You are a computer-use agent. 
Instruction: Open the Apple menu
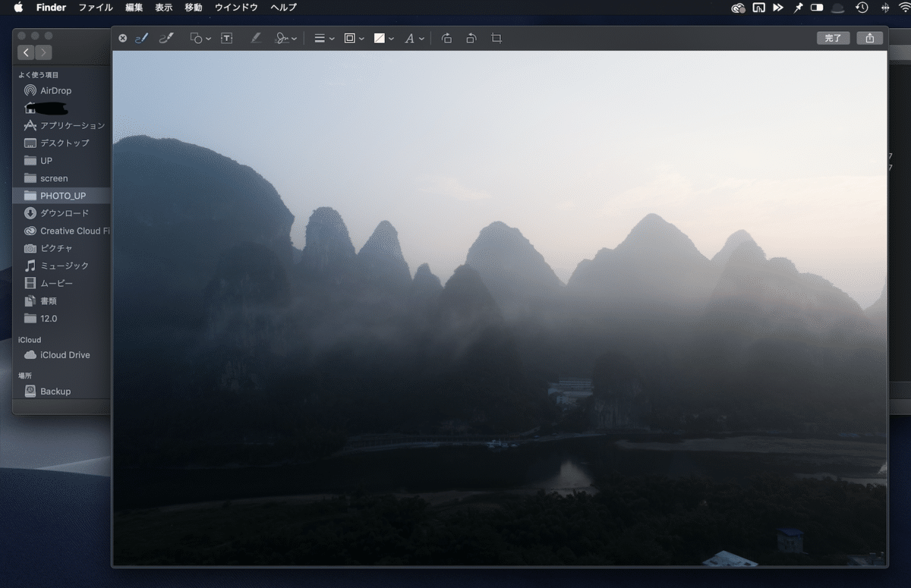click(x=18, y=8)
